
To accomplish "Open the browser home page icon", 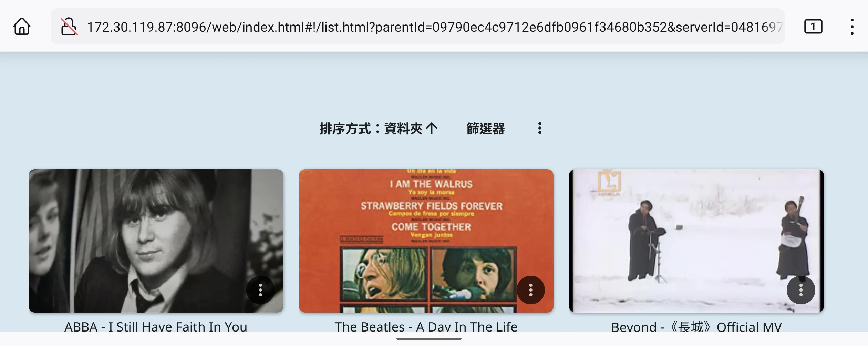I will tap(22, 27).
